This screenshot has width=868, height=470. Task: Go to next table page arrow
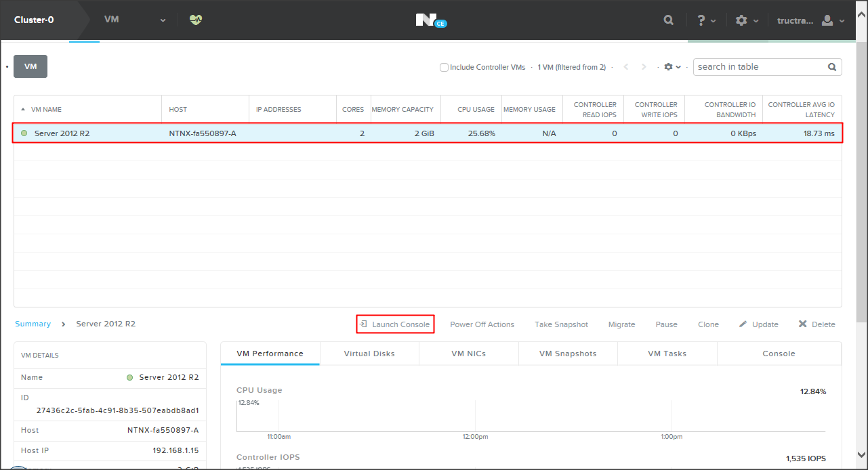644,67
